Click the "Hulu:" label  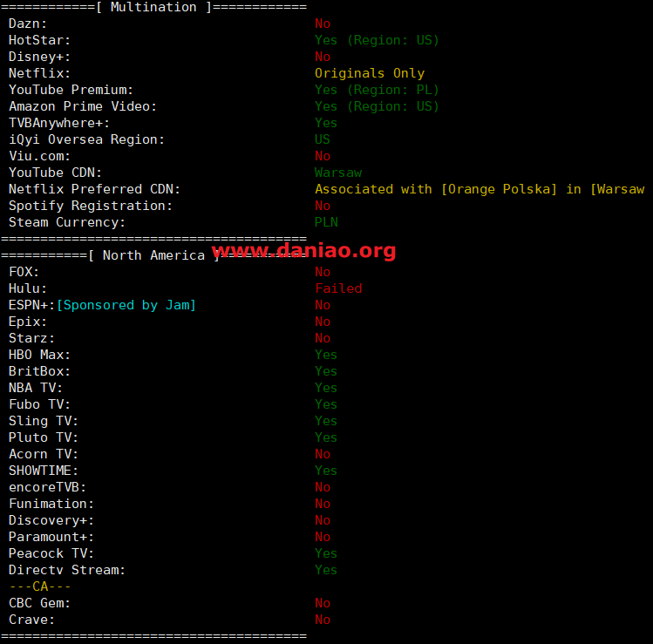28,288
